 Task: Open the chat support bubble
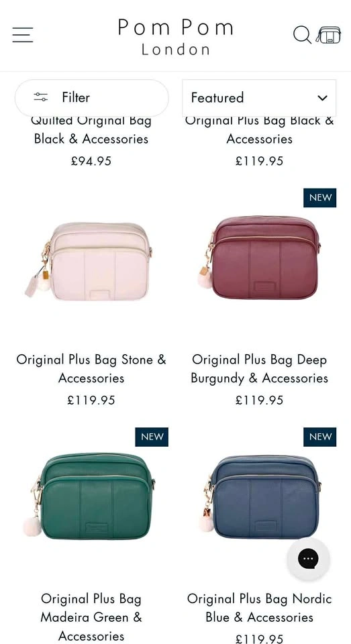click(308, 559)
